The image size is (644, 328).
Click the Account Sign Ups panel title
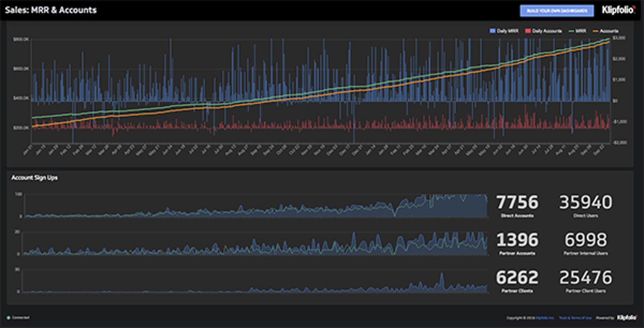(x=35, y=178)
